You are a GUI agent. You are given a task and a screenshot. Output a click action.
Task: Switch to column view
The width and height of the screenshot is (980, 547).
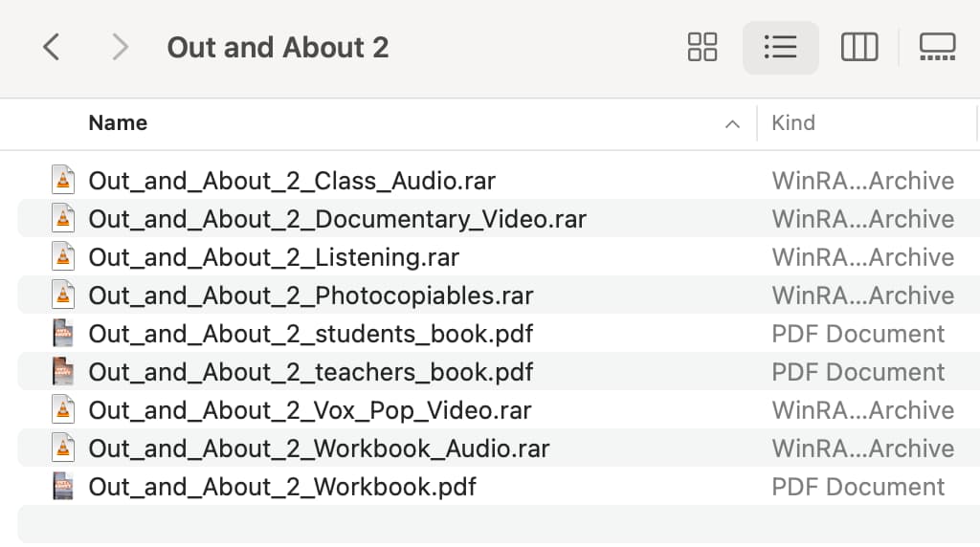point(859,48)
